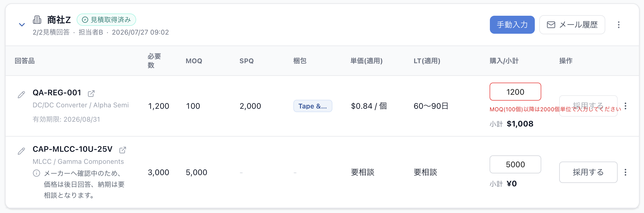This screenshot has width=644, height=213.
Task: Click the QA-REG-001 part number
Action: [x=57, y=93]
